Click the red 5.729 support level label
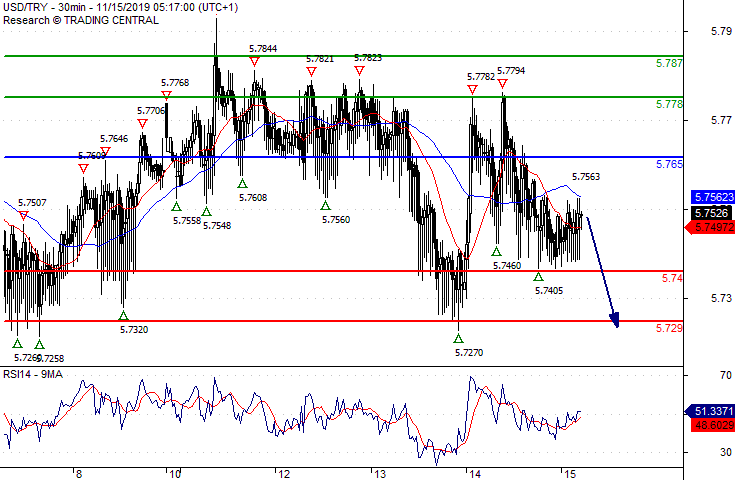 (x=669, y=328)
